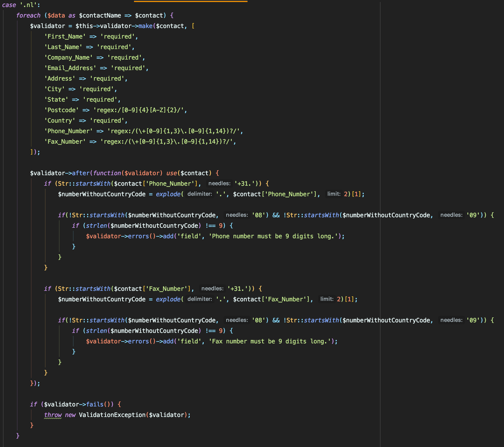504x447 pixels.
Task: Click the 'needles:' hint before '+31.' in the Fax_Number condition
Action: [x=212, y=289]
